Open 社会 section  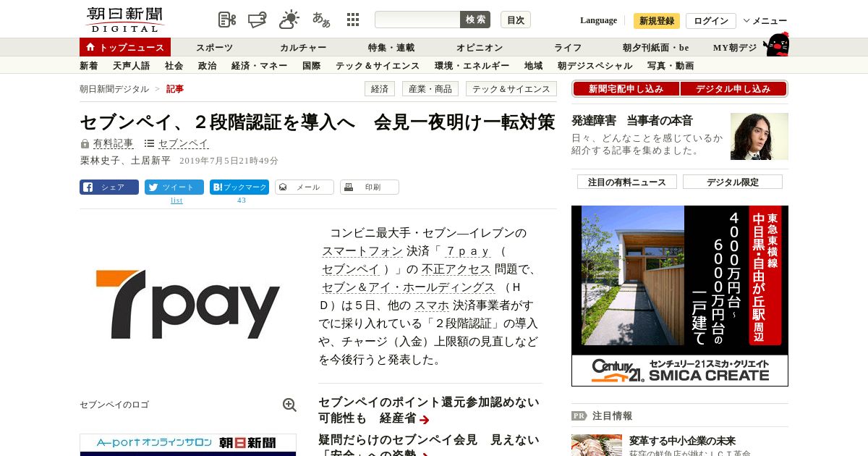click(174, 65)
